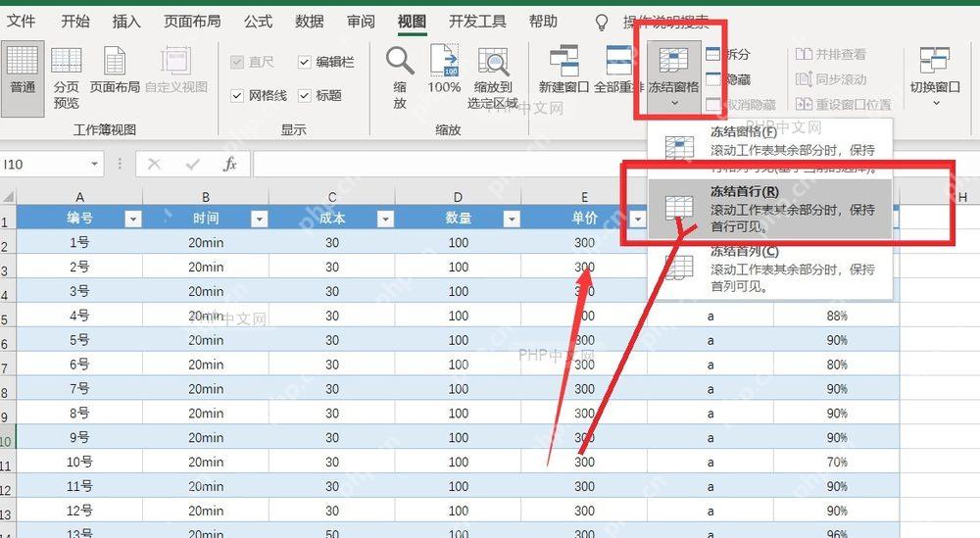Viewport: 980px width, 538px height.
Task: Click Arrange All (全部重排) icon
Action: (x=618, y=61)
